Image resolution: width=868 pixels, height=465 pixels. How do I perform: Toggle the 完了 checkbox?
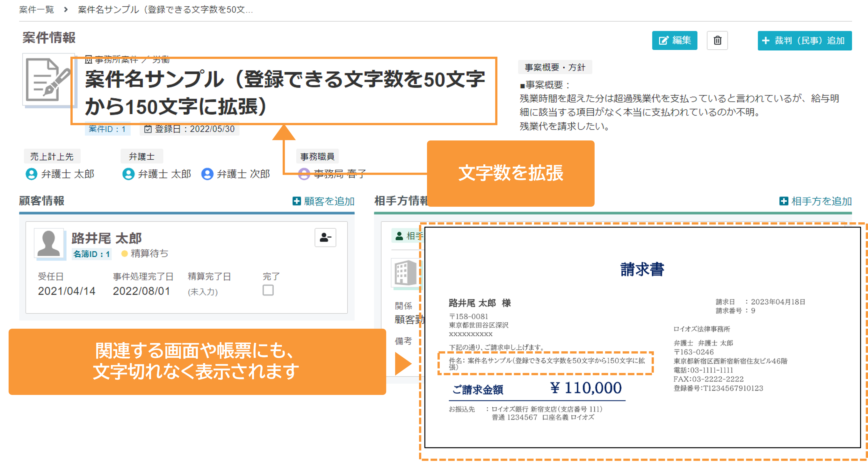click(x=268, y=290)
